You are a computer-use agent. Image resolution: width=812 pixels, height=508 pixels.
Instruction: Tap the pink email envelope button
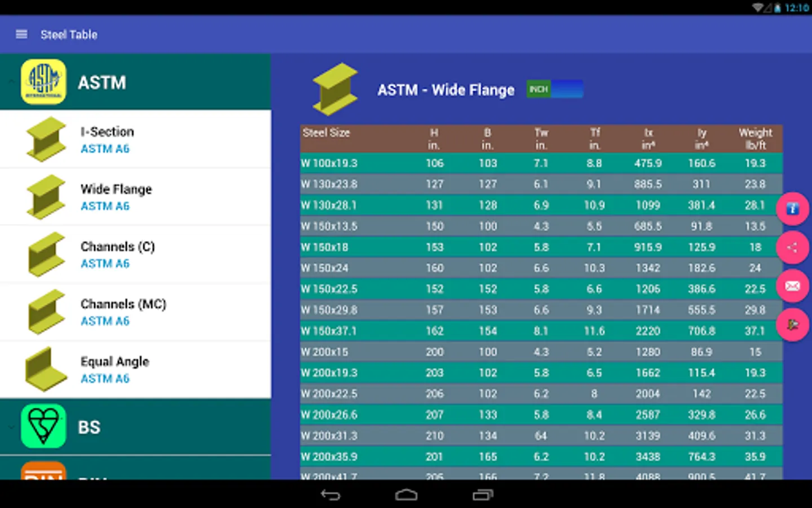(792, 286)
